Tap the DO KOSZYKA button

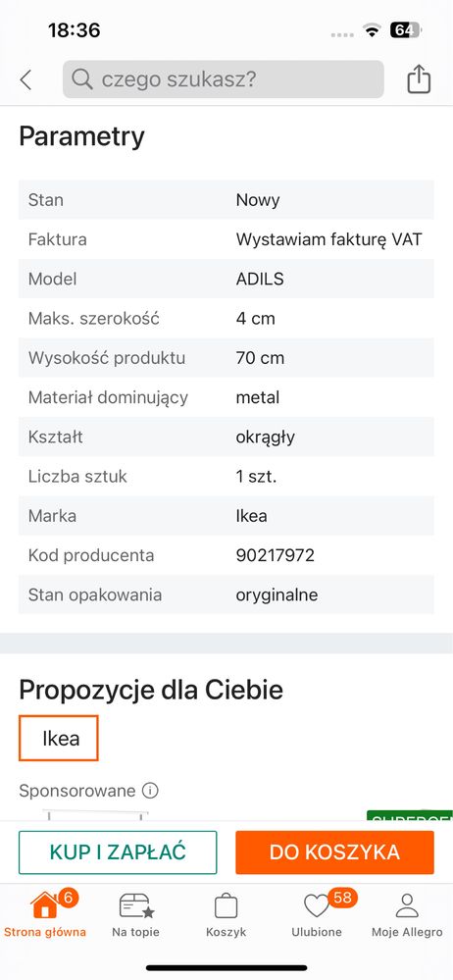point(334,852)
